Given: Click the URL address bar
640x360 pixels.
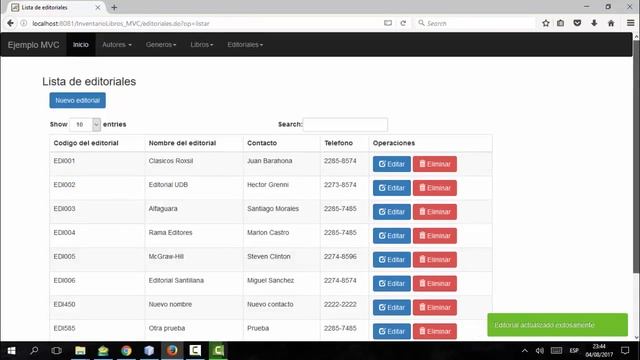Looking at the screenshot, I should pyautogui.click(x=204, y=23).
